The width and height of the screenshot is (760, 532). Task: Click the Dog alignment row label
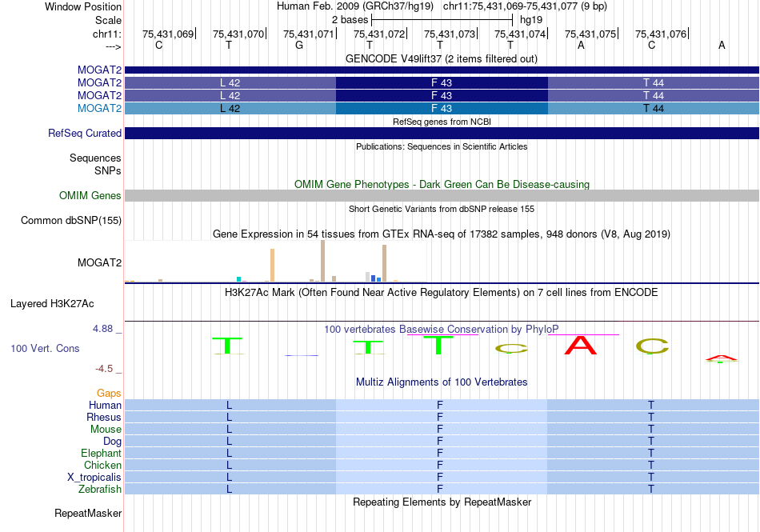[x=112, y=441]
